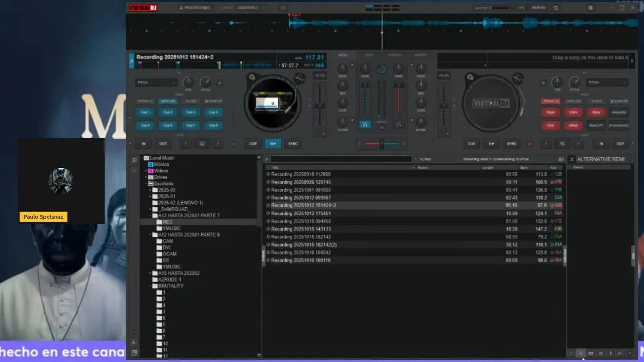The height and width of the screenshot is (362, 644).
Task: Toggle right deck headphone cue button
Action: (399, 125)
